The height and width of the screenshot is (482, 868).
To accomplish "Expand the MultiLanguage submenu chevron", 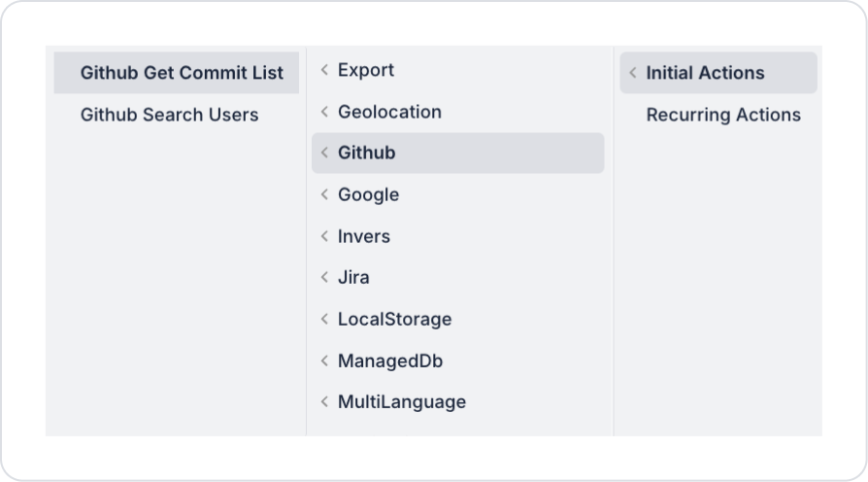I will [324, 402].
